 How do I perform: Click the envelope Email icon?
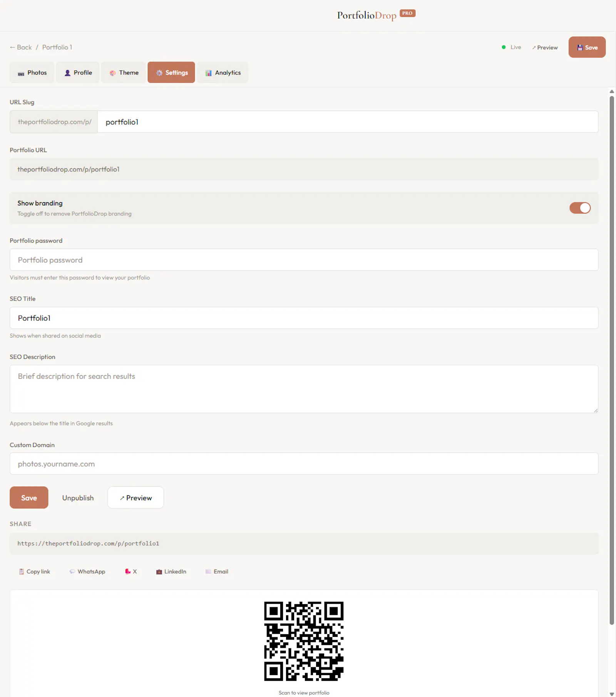(x=208, y=571)
